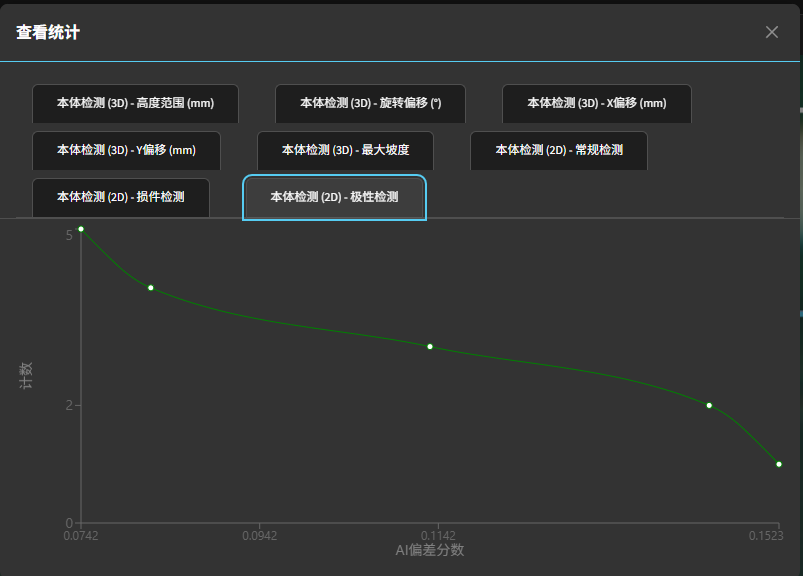This screenshot has width=803, height=576.
Task: Switch to 本体检测 (2D) 常规检测 tab
Action: click(x=559, y=150)
